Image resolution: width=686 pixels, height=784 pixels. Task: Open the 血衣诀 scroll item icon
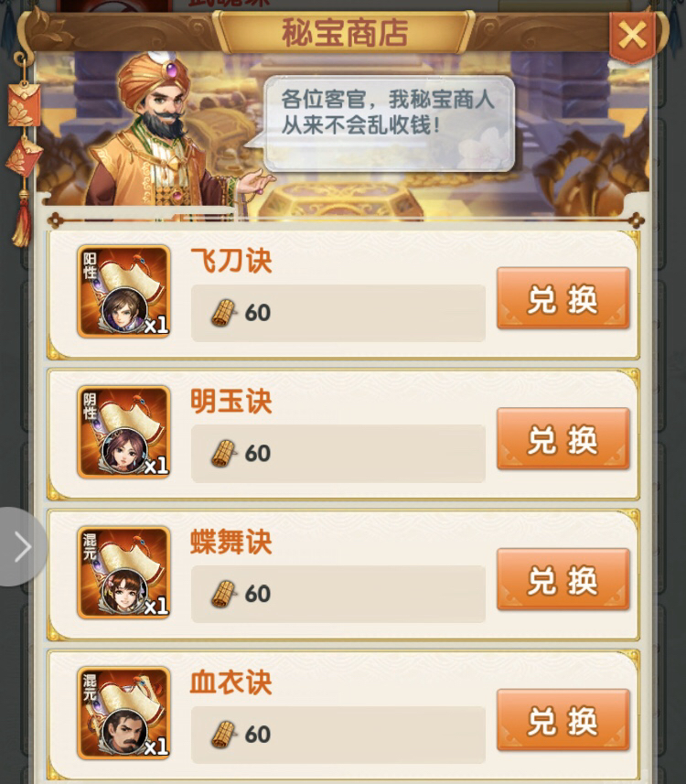pos(123,713)
